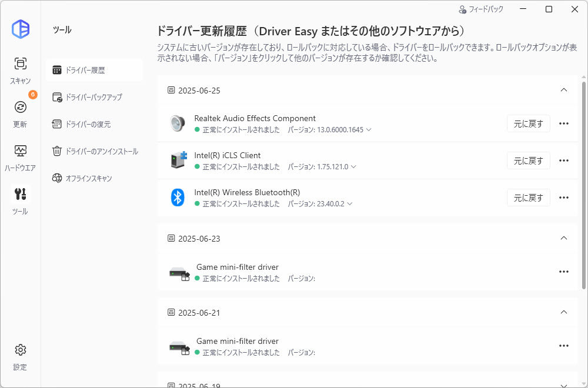
Task: Open more options for Realtek Audio row
Action: click(564, 123)
